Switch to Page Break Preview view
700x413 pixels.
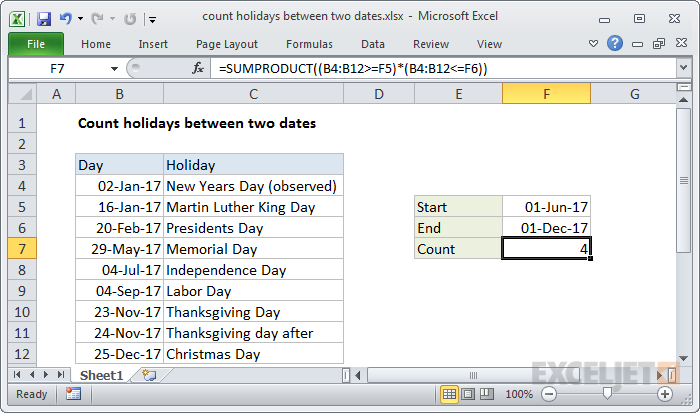[486, 395]
